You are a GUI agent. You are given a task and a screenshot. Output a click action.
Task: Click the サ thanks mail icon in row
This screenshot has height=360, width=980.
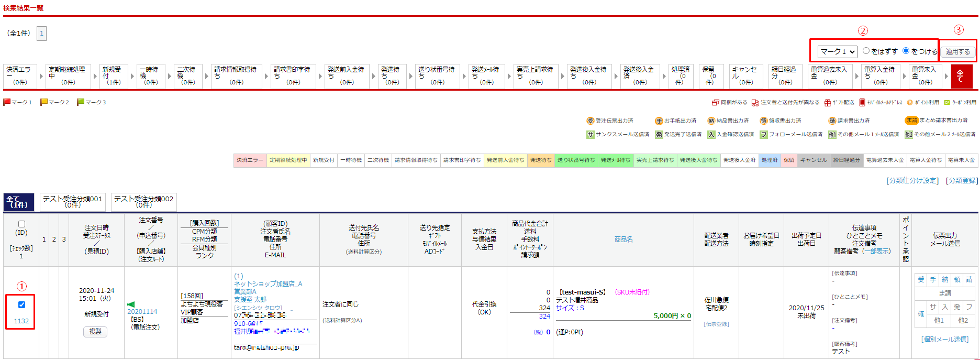coord(933,307)
